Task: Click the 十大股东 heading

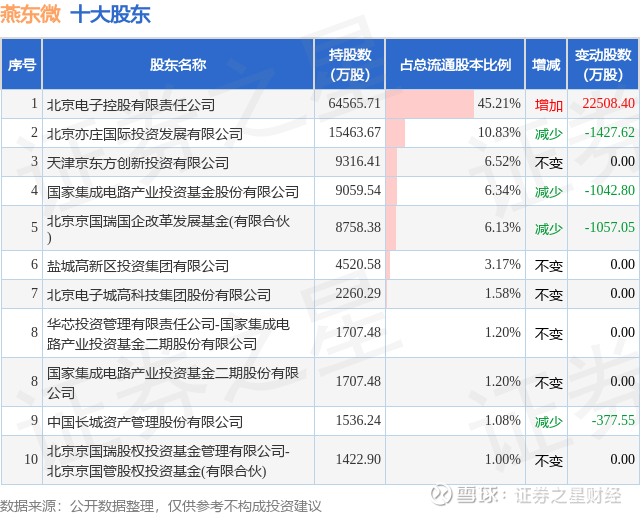Action: point(111,14)
